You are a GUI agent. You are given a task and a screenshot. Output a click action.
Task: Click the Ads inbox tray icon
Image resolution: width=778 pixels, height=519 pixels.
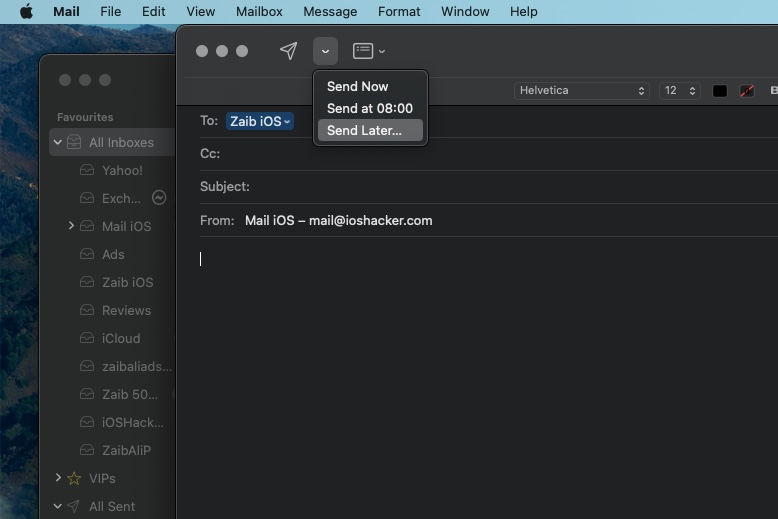[87, 254]
